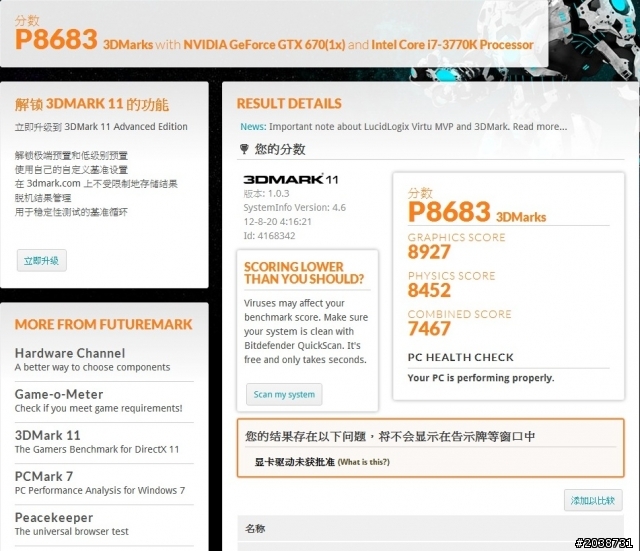Click the trophy icon beside 您的分数
Screen dimensions: 640x551
(x=244, y=149)
